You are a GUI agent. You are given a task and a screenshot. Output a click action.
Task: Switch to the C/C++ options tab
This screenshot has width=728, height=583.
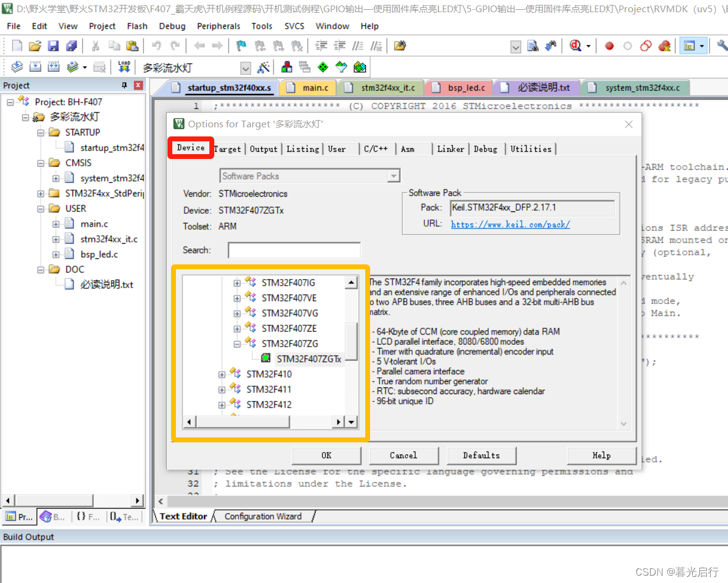coord(376,149)
